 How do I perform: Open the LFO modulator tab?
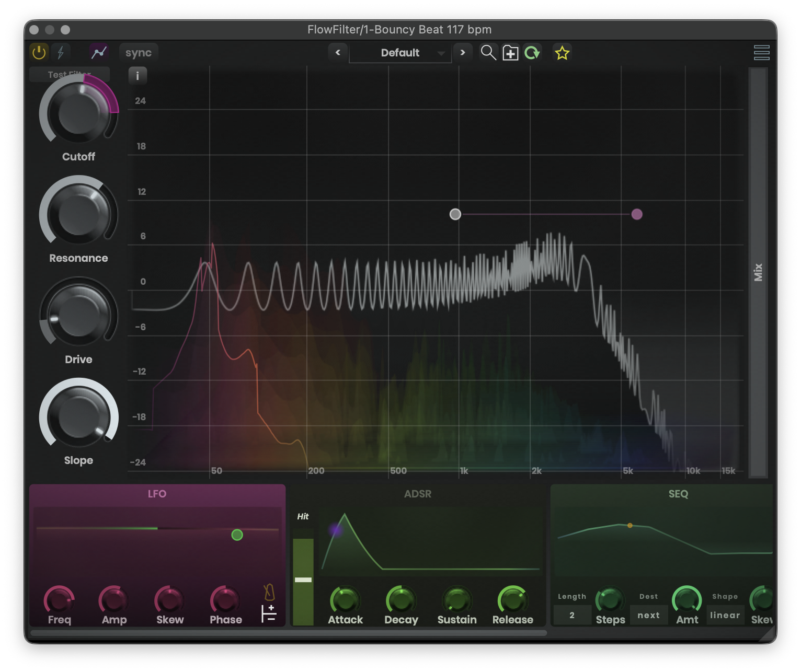[157, 494]
